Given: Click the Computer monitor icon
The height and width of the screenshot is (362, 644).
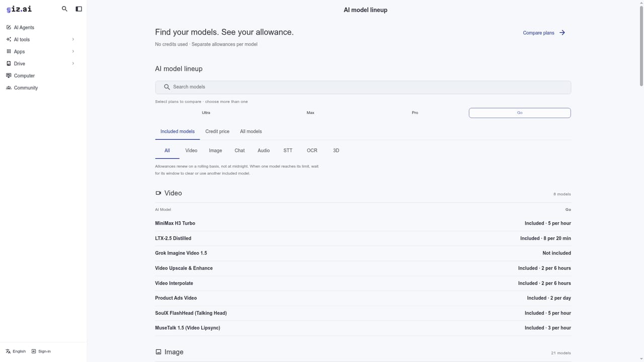Looking at the screenshot, I should [x=9, y=75].
